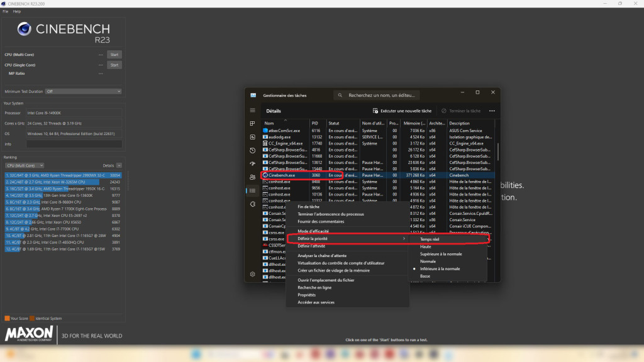
Task: Click Terminer la tâche button
Action: 461,111
